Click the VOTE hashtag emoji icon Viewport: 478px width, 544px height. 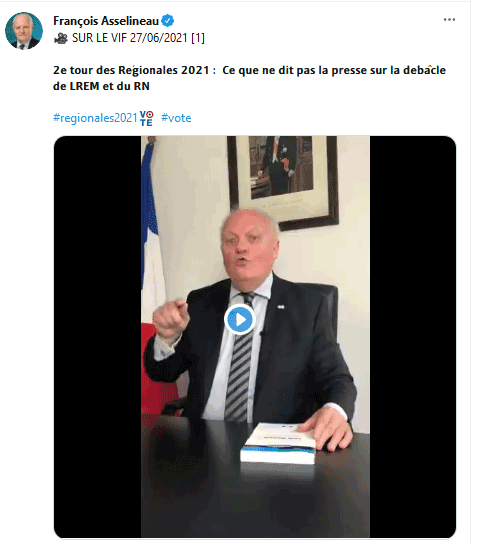[146, 118]
